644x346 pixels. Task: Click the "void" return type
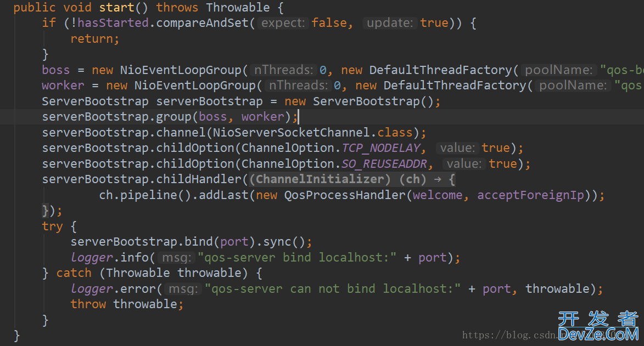[77, 7]
